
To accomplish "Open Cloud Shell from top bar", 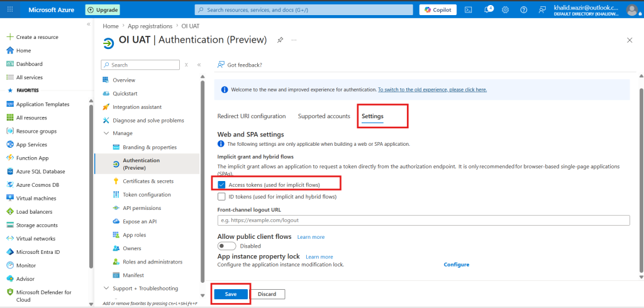I will coord(468,10).
